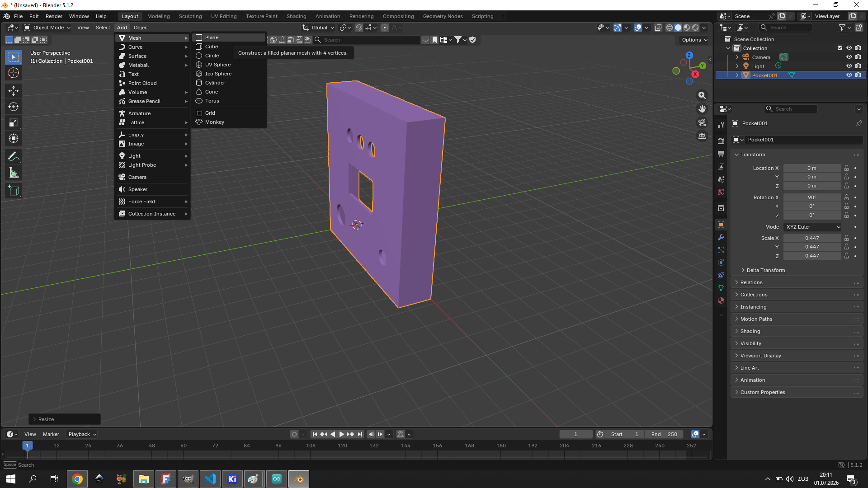Toggle Light visibility eye icon

click(x=849, y=66)
